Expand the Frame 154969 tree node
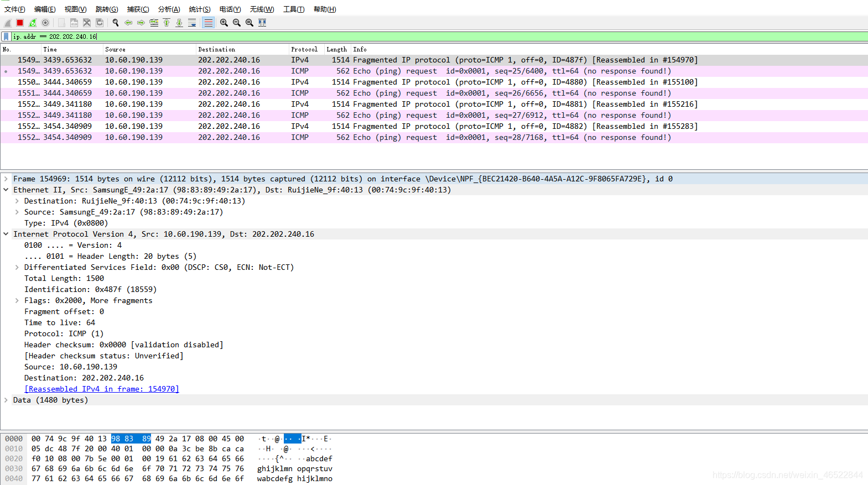The width and height of the screenshot is (868, 485). pos(6,179)
